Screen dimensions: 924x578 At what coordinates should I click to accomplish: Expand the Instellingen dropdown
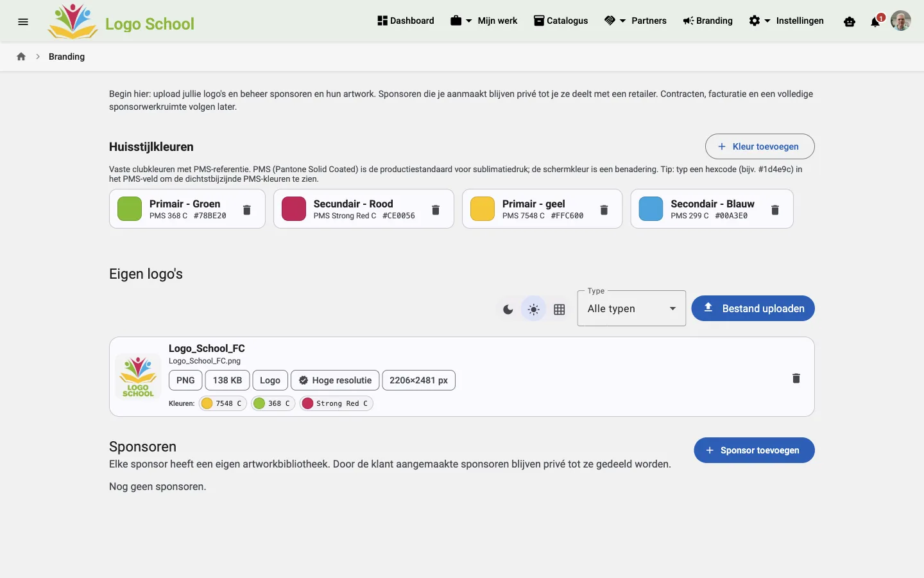[786, 21]
